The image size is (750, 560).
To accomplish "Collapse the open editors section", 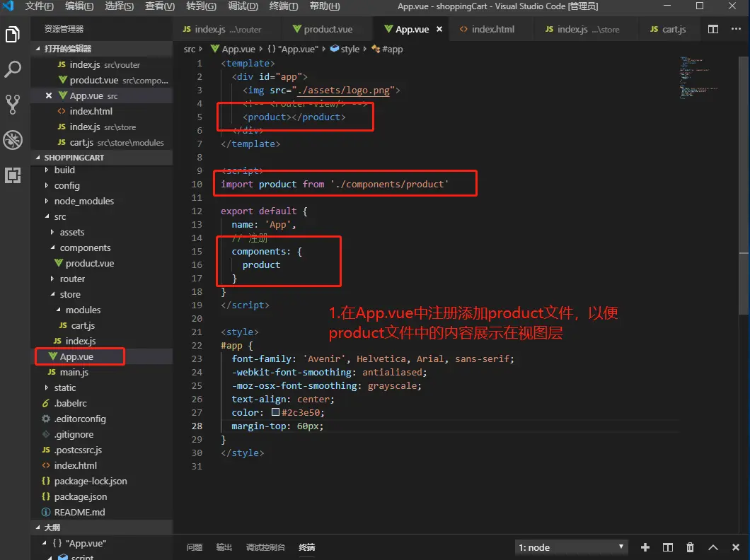I will 38,49.
